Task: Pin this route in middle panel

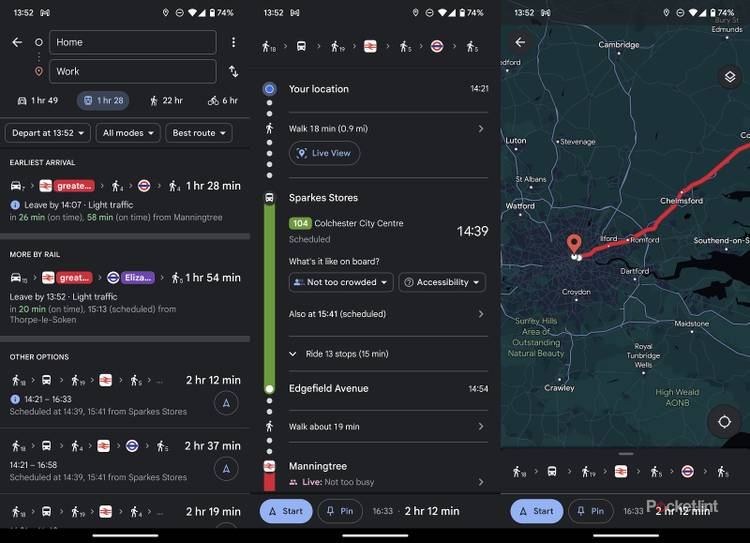Action: [340, 511]
